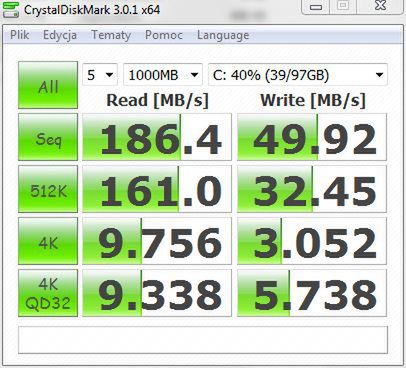Start the 4K QD32 benchmark test
The width and height of the screenshot is (406, 368).
coord(48,293)
